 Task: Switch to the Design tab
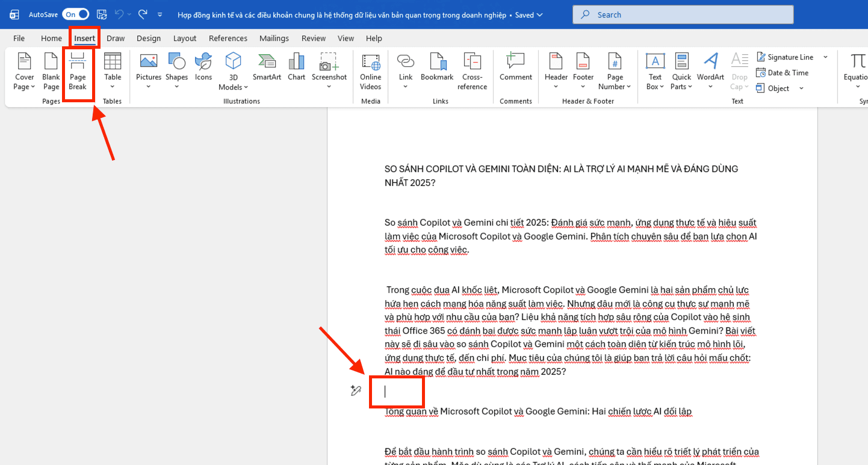click(x=149, y=37)
